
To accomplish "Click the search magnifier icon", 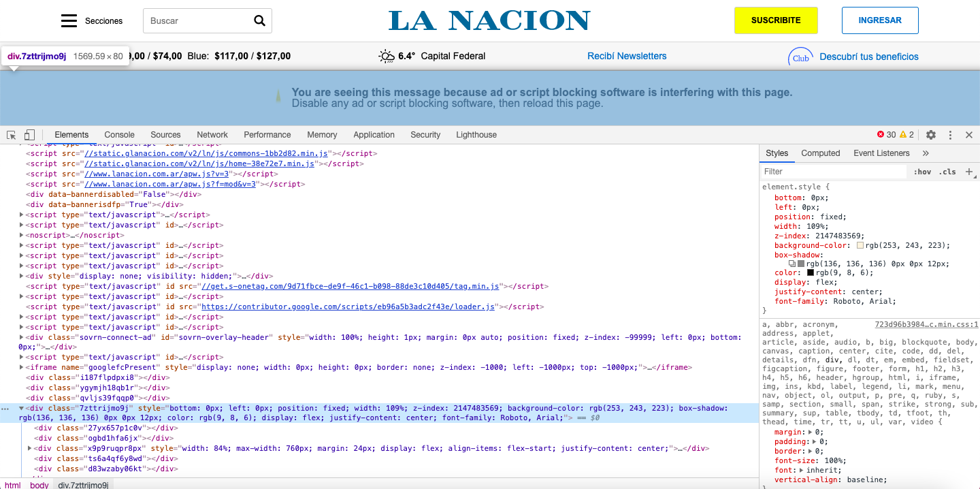I will [x=259, y=20].
